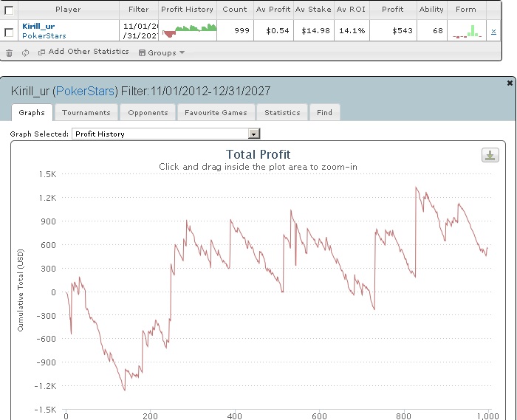Download the Total Profit chart
The image size is (517, 420).
click(490, 155)
